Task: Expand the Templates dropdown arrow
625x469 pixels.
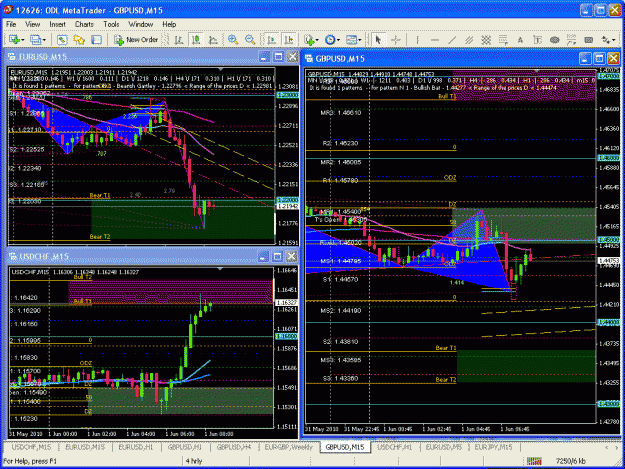Action: pos(360,40)
